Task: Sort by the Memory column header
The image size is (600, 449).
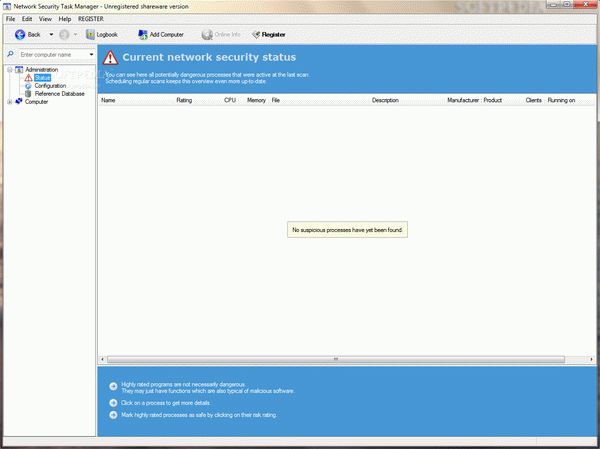Action: point(256,100)
